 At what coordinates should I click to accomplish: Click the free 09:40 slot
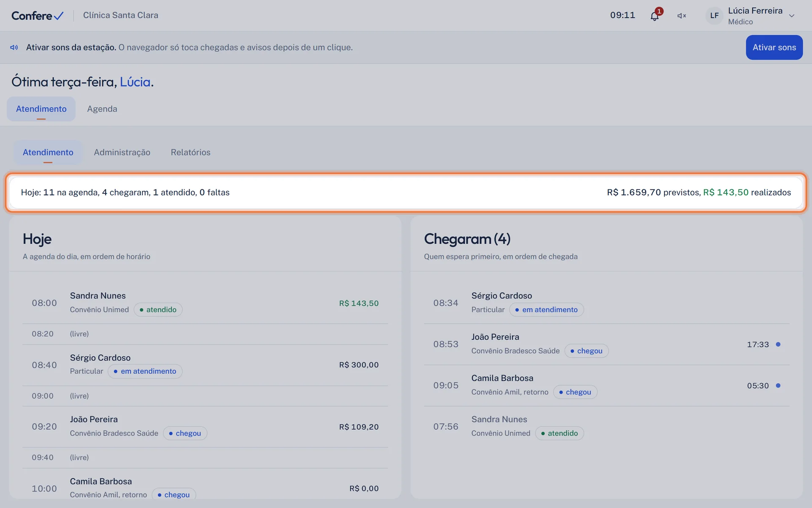(205, 458)
